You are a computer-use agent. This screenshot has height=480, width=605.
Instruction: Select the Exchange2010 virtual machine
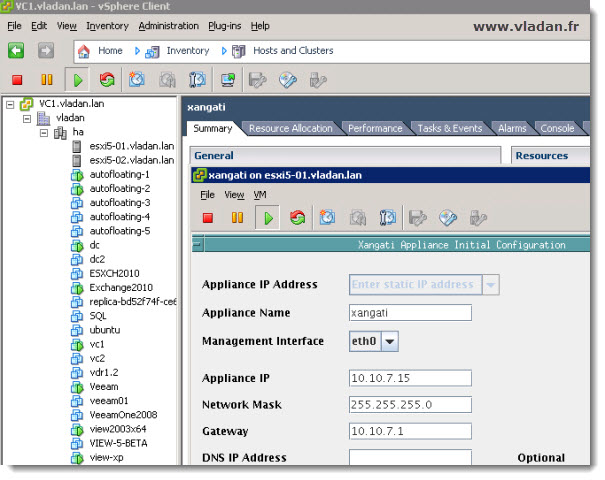point(121,288)
